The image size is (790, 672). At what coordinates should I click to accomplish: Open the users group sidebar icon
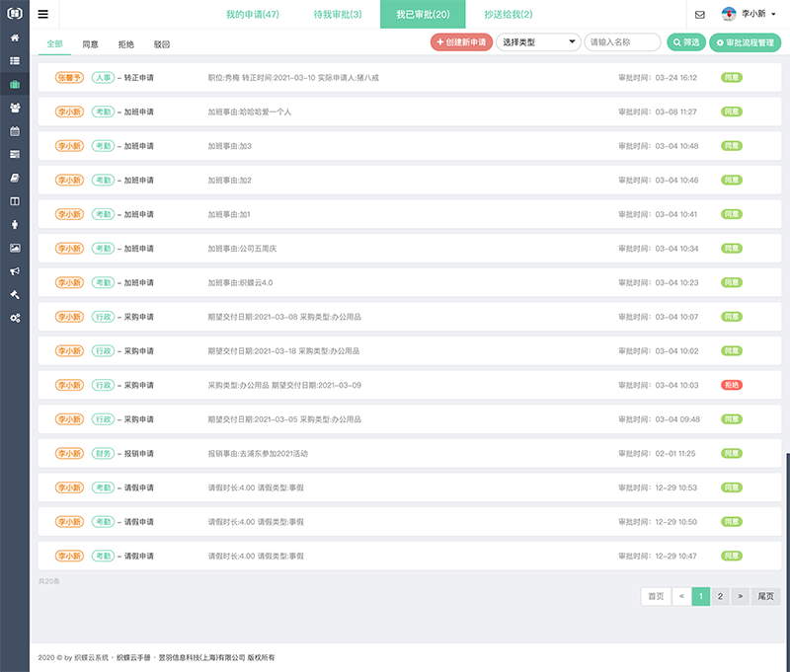(15, 108)
